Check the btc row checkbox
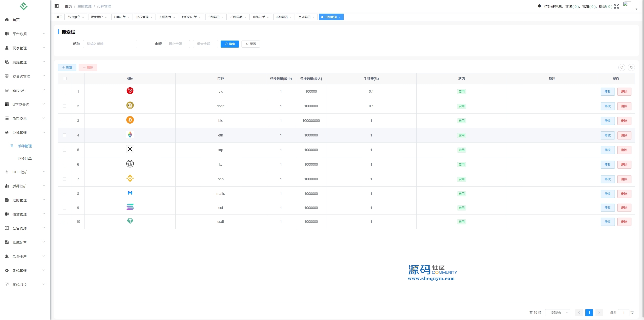Screen dimensions: 644x320 tap(64, 121)
